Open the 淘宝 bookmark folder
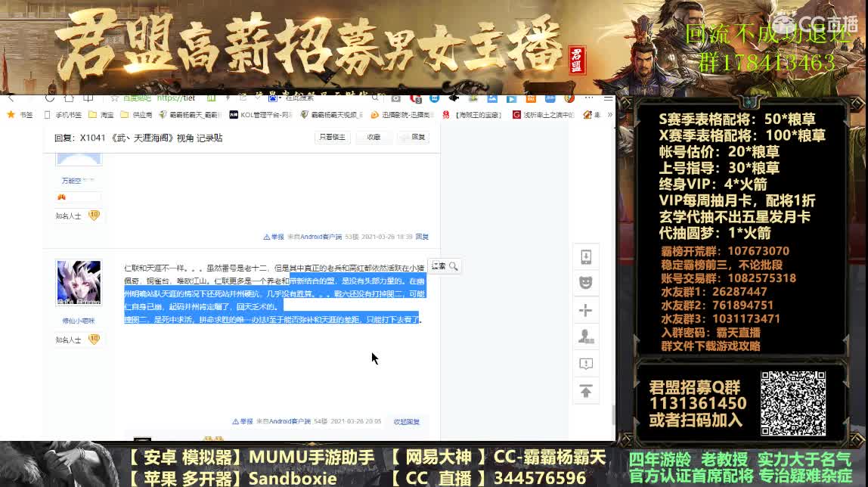Viewport: 868px width, 487px height. 101,114
